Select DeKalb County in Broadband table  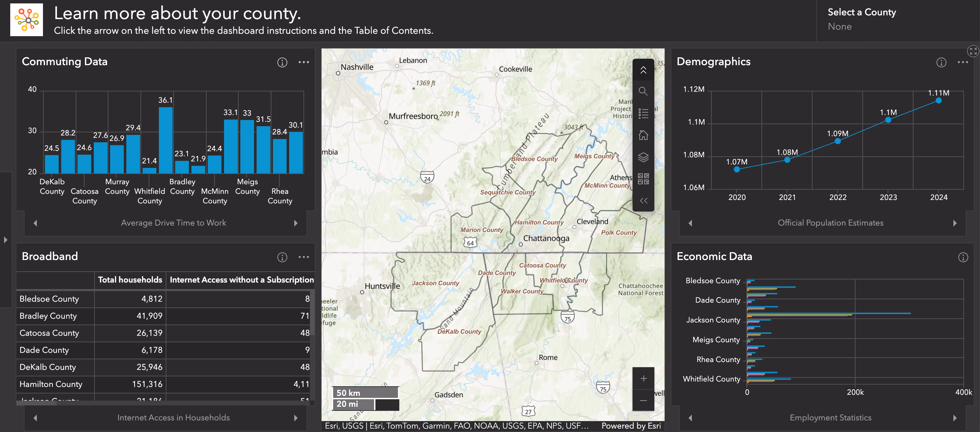(x=164, y=367)
